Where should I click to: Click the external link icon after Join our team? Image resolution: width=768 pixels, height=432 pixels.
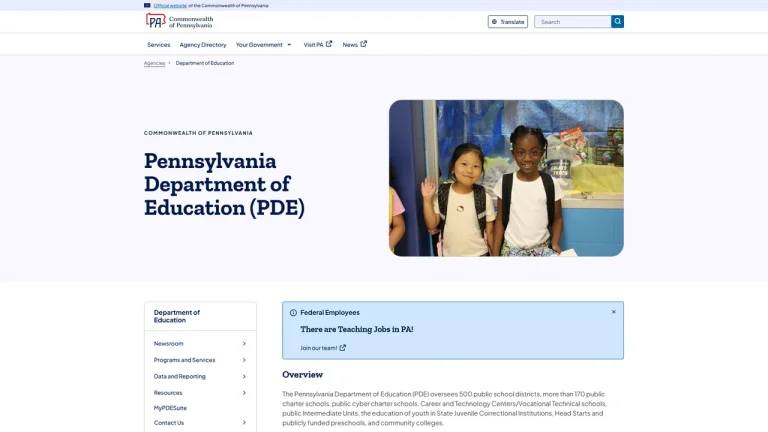click(x=343, y=348)
